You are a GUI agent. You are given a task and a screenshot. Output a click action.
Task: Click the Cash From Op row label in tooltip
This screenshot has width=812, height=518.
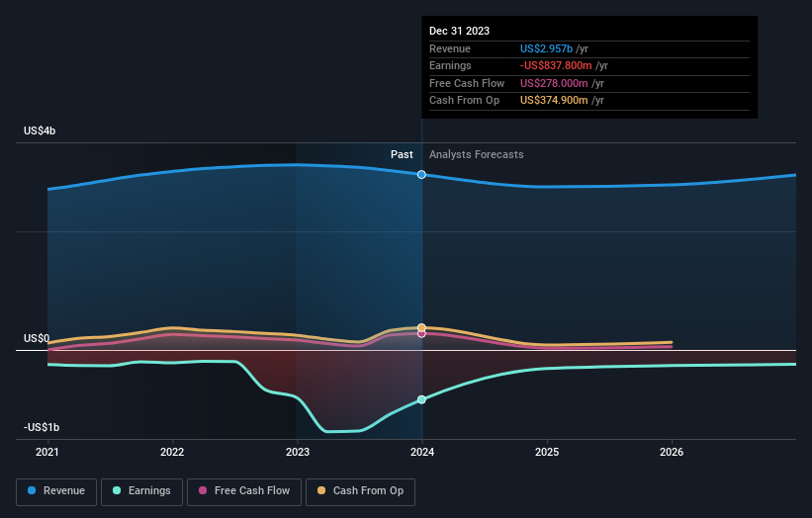point(464,101)
